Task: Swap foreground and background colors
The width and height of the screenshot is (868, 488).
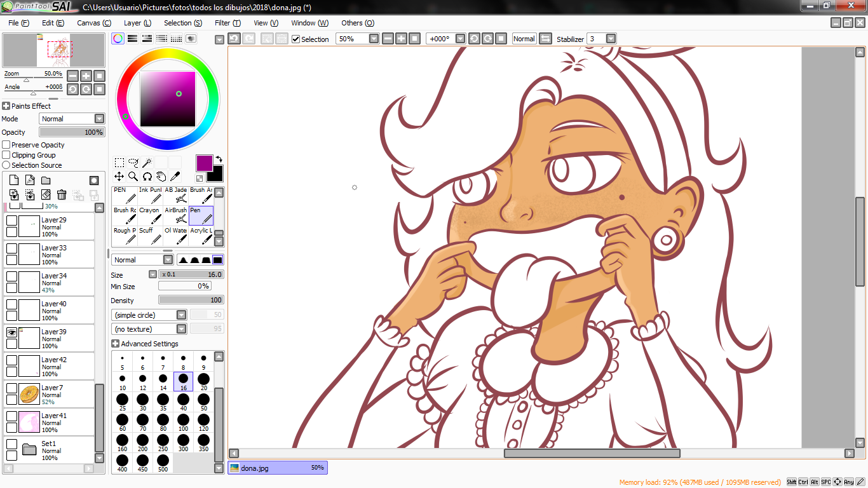Action: [x=219, y=158]
